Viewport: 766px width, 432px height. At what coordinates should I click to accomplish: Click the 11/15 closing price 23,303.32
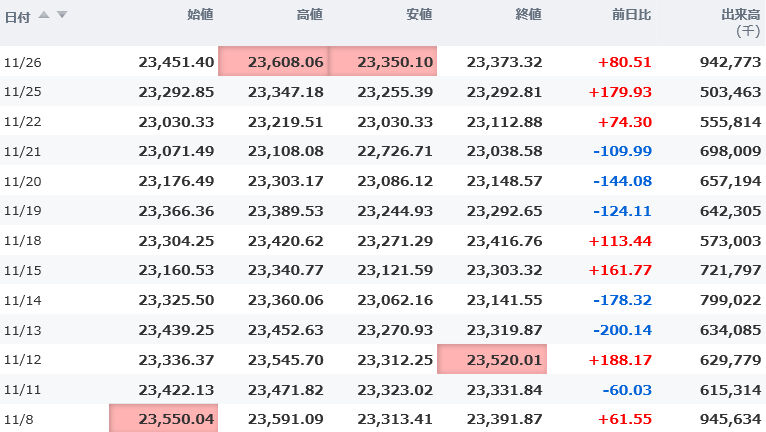click(504, 271)
